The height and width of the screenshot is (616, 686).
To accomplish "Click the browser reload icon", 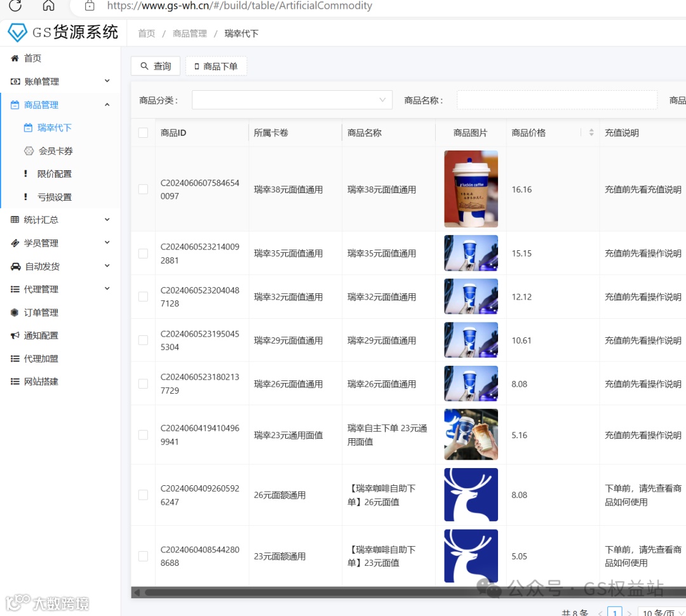I will [x=15, y=5].
